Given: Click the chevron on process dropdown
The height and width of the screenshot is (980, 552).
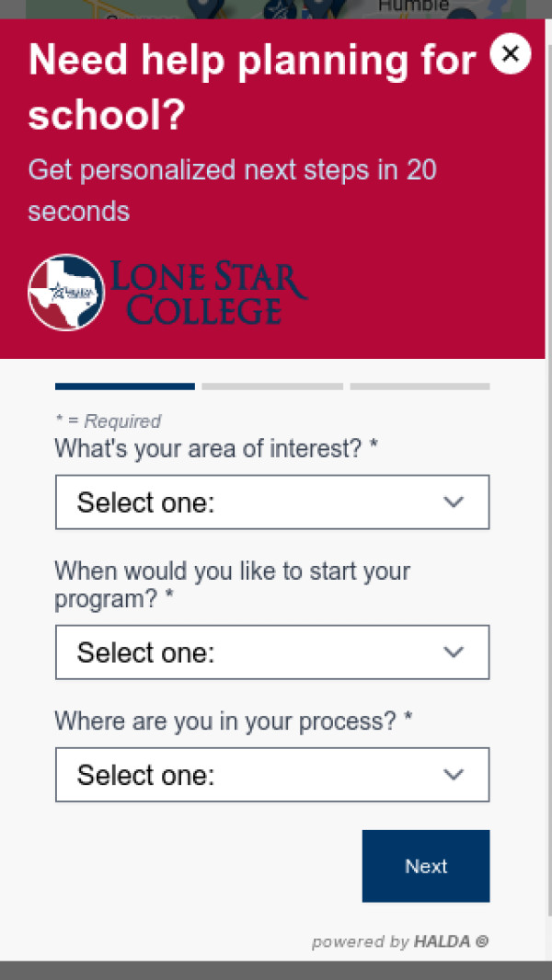Looking at the screenshot, I should [454, 775].
